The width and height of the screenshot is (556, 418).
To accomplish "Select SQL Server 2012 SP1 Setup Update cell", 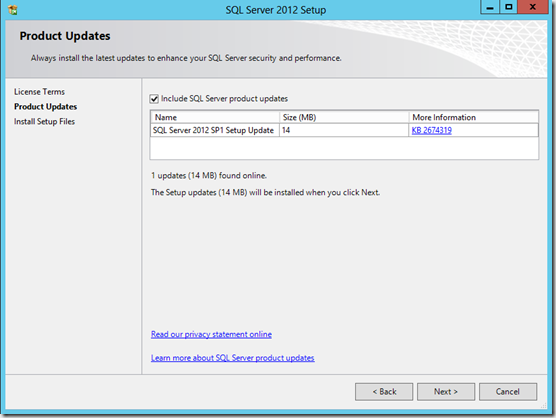I will (215, 130).
